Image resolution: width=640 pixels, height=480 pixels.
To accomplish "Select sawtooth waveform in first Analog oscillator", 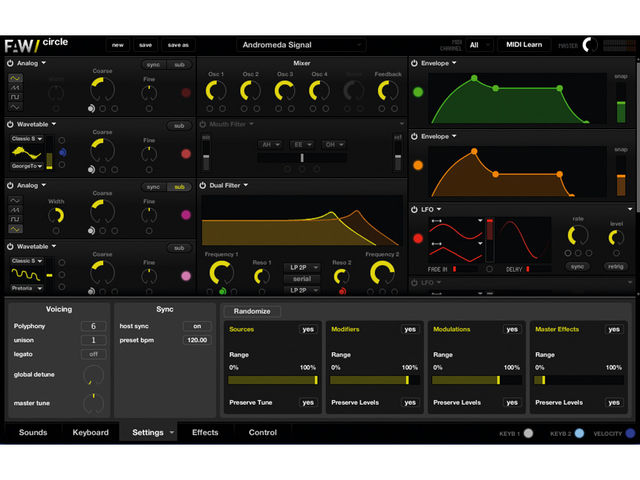I will [x=15, y=87].
